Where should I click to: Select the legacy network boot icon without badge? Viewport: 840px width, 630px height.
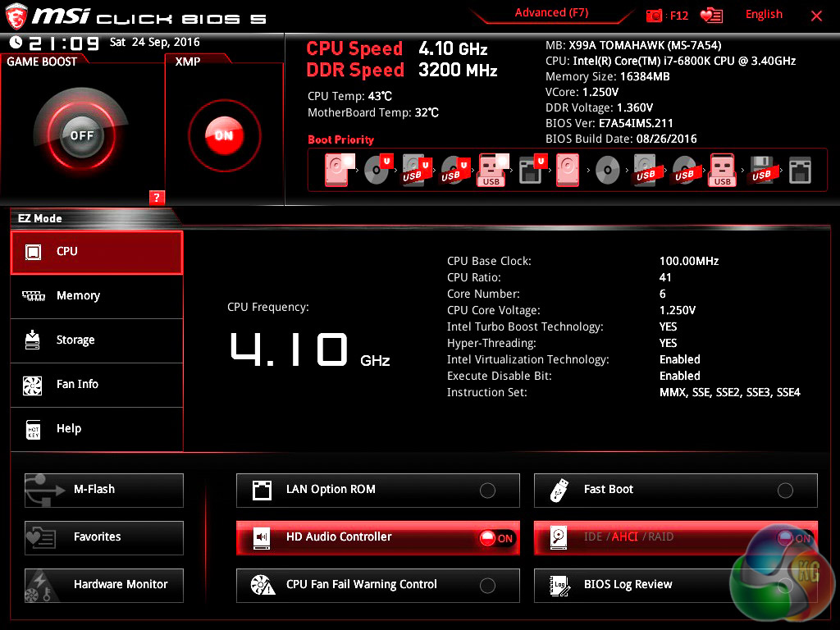click(800, 171)
